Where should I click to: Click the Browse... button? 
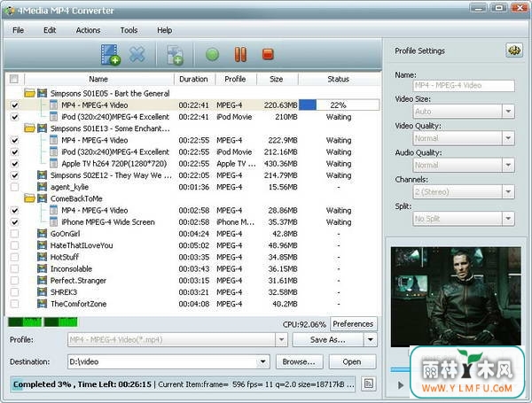point(299,361)
